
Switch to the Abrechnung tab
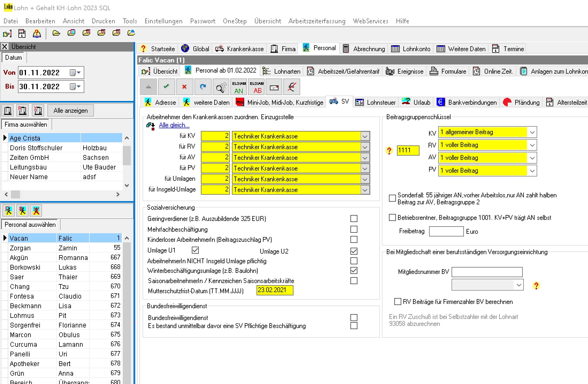(x=364, y=49)
